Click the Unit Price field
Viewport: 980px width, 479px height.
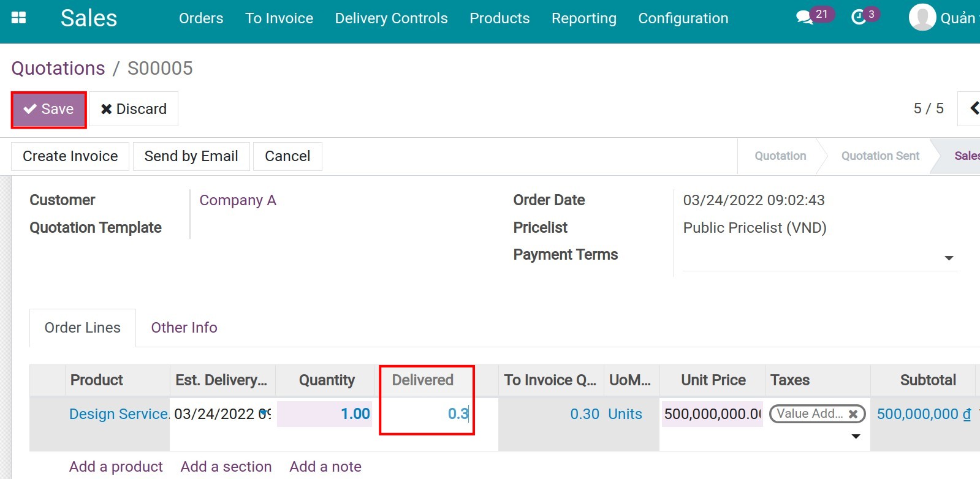tap(712, 414)
